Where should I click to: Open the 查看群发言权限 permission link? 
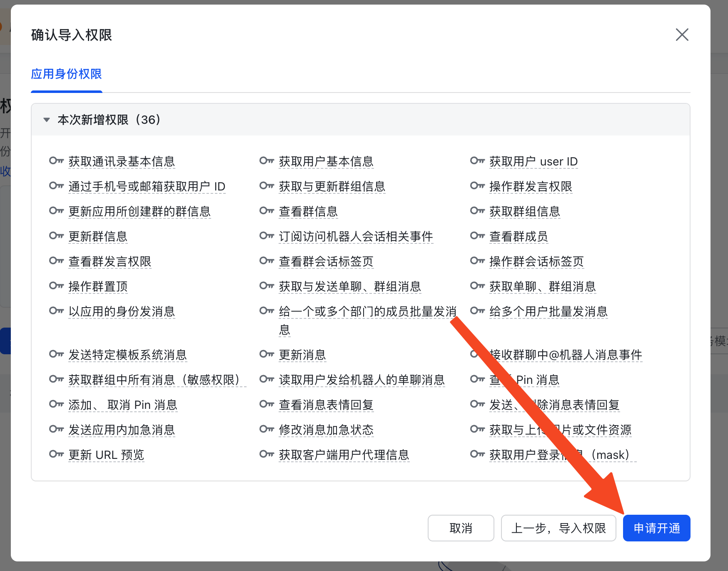click(x=110, y=261)
